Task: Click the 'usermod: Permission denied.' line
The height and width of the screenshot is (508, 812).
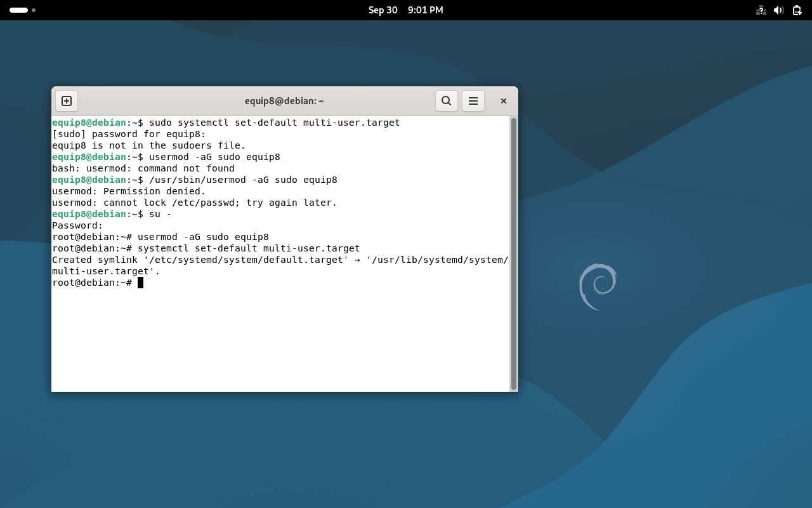Action: (129, 191)
